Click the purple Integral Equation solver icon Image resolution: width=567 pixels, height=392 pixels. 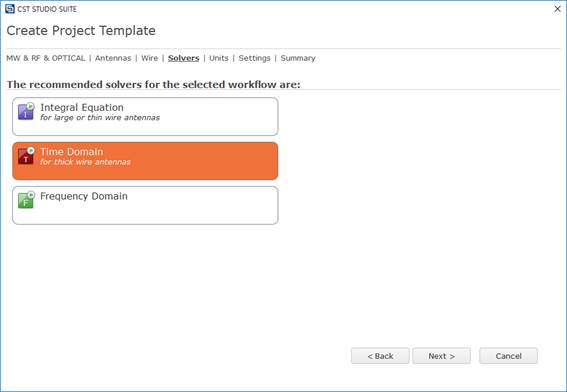pyautogui.click(x=26, y=111)
